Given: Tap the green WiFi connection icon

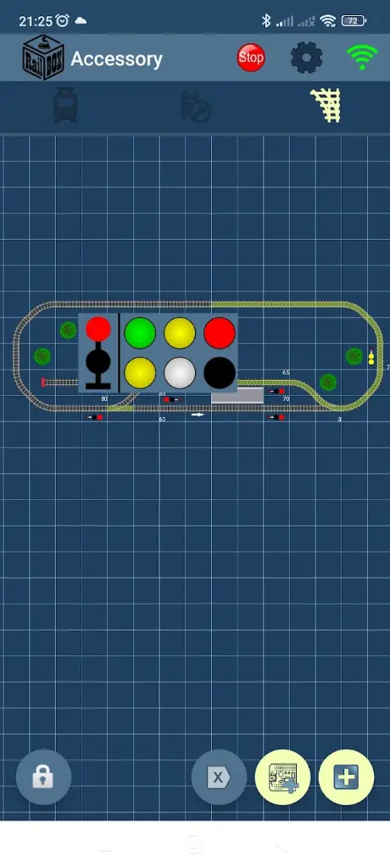Looking at the screenshot, I should coord(362,58).
